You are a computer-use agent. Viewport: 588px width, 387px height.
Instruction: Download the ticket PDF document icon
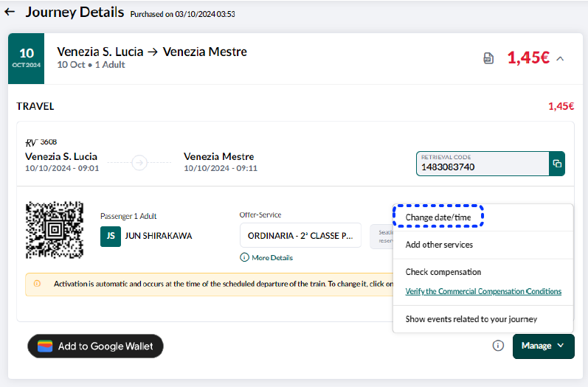click(488, 58)
